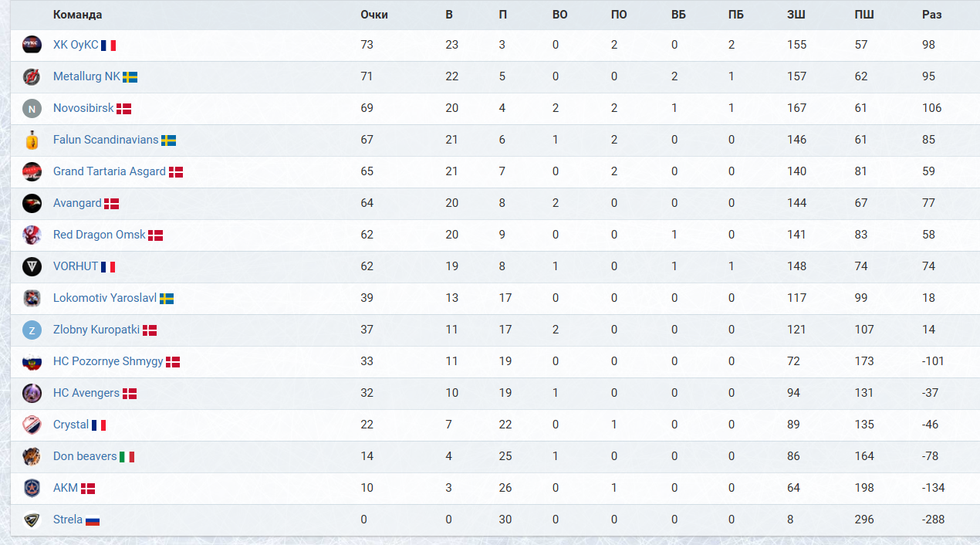Click the AKM team logo
The width and height of the screenshot is (980, 545).
[x=32, y=488]
